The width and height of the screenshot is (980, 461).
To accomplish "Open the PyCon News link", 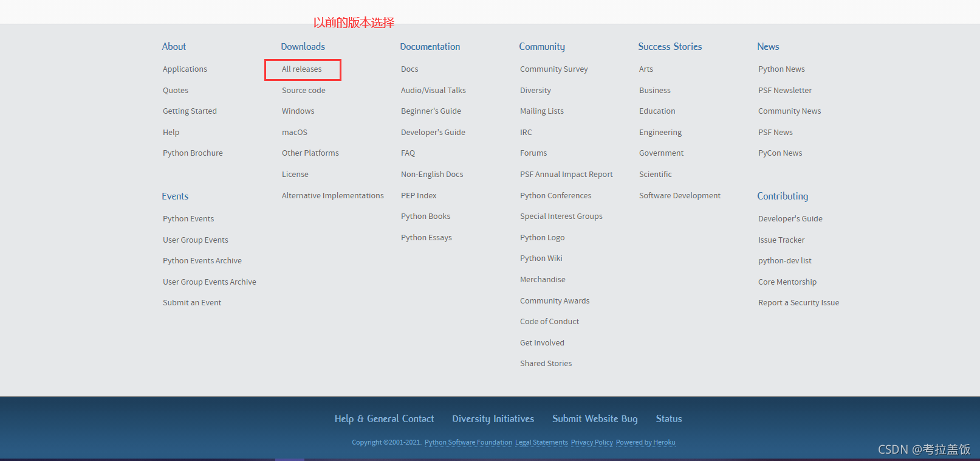I will coord(780,153).
